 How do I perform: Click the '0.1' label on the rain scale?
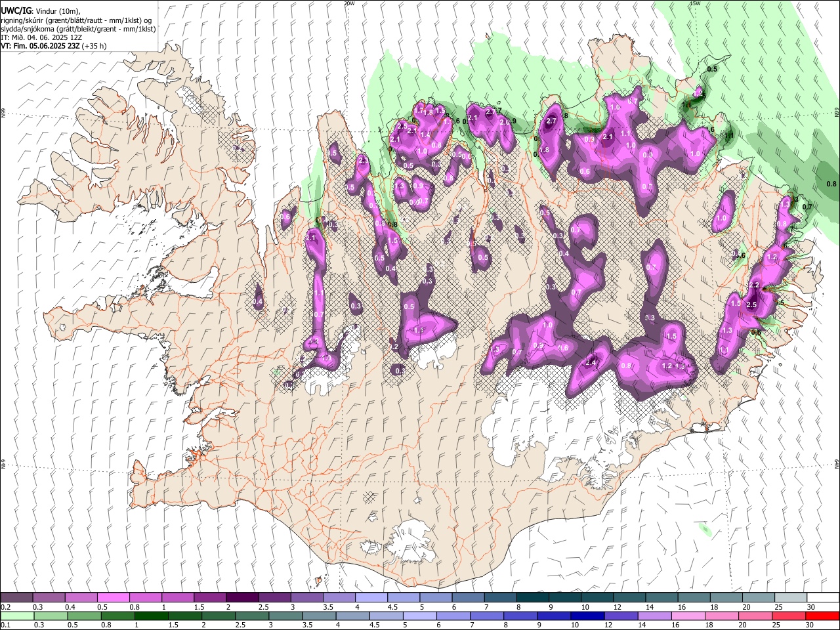coord(5,625)
